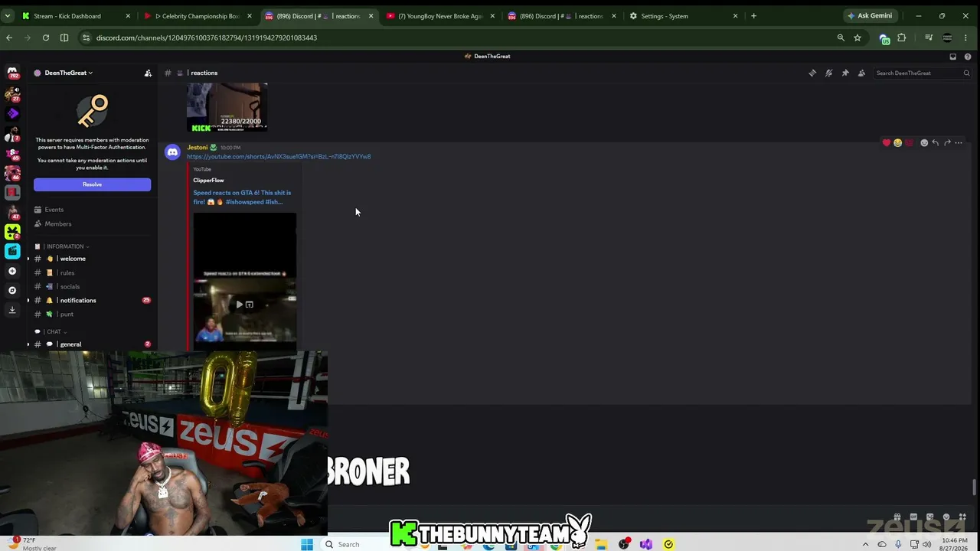Open Windows Start menu
Screen dimensions: 980x551
coord(307,544)
